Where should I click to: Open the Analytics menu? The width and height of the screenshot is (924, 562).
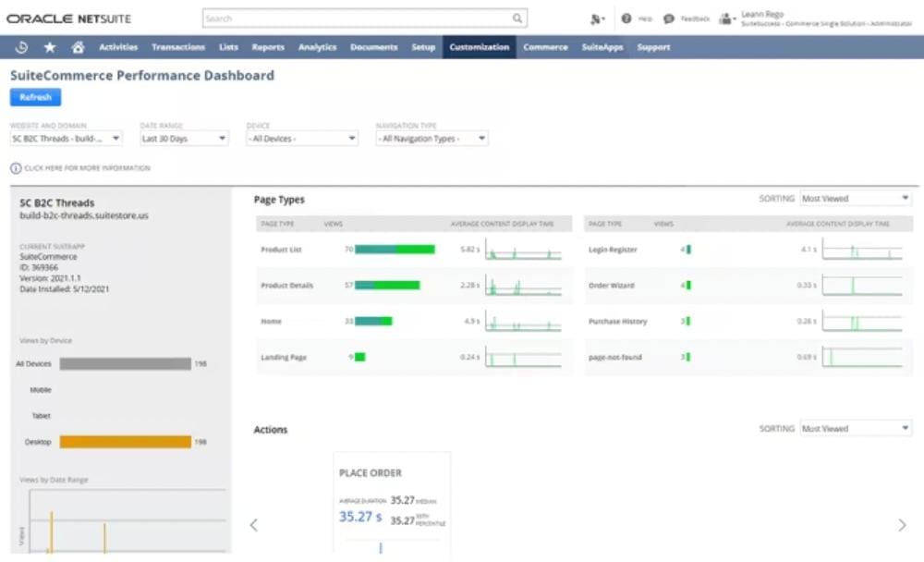(317, 47)
